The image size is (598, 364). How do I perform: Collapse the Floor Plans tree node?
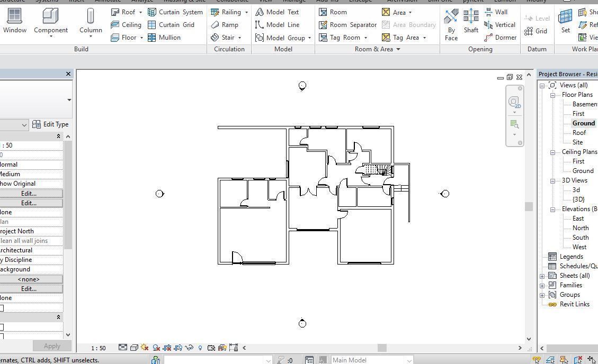click(x=552, y=95)
